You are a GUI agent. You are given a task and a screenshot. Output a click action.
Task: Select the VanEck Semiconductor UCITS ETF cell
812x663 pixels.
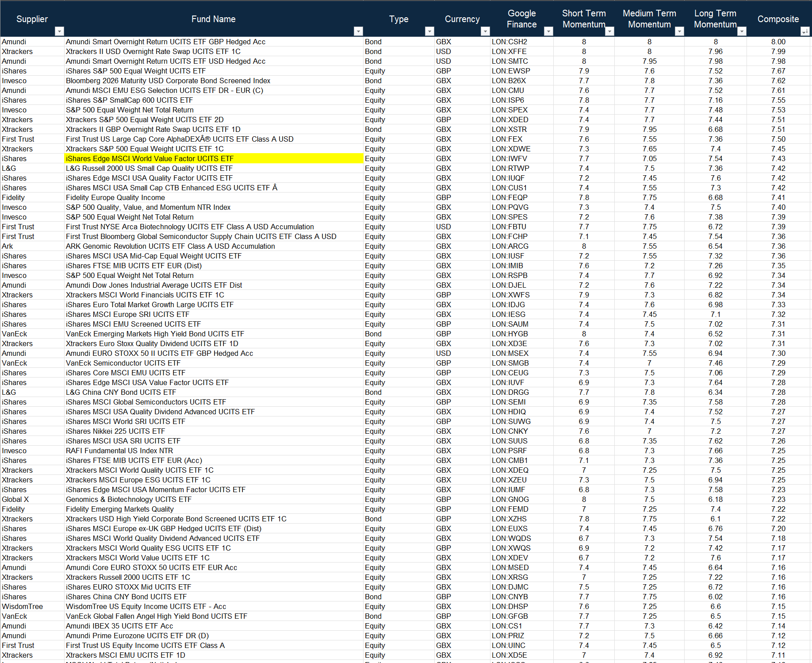(214, 363)
